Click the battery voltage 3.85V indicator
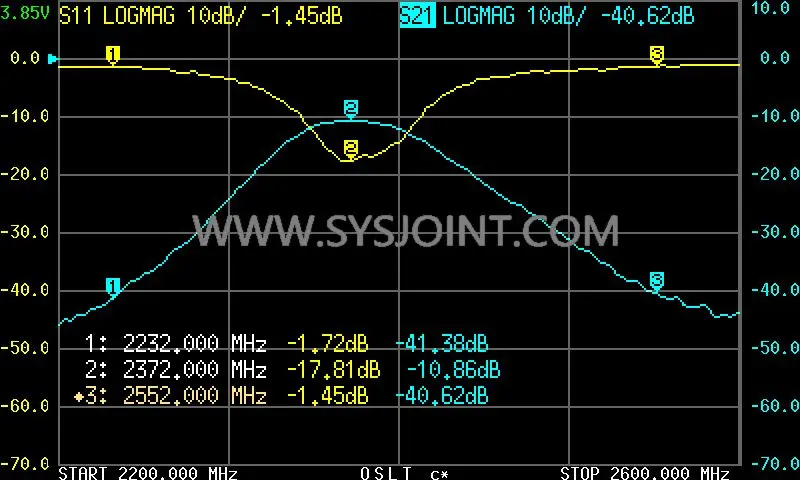Screen dimensions: 800x480 pyautogui.click(x=25, y=13)
